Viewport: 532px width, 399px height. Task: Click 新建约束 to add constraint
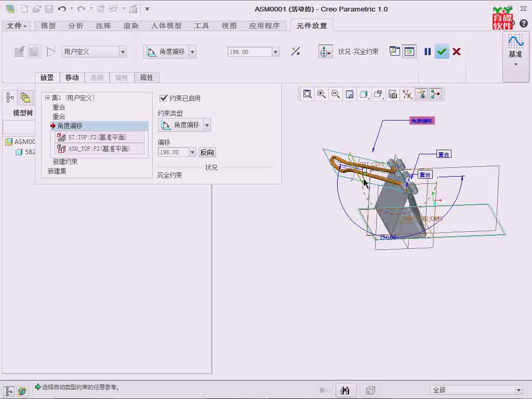tap(65, 162)
